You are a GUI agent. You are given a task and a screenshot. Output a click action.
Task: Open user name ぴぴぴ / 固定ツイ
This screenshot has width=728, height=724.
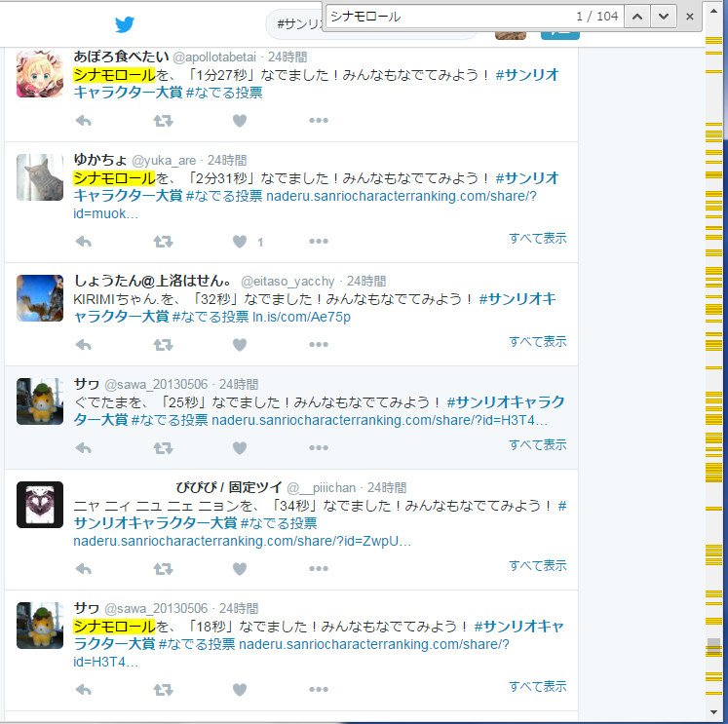[x=229, y=488]
